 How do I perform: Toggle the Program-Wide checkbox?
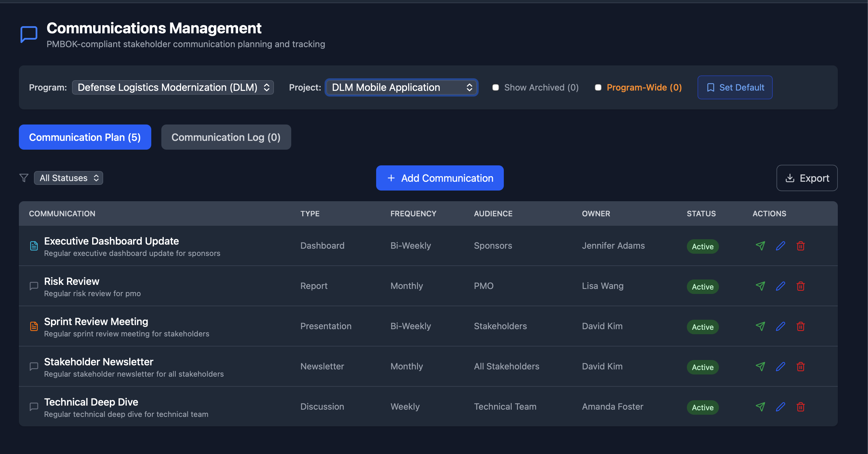(x=598, y=88)
